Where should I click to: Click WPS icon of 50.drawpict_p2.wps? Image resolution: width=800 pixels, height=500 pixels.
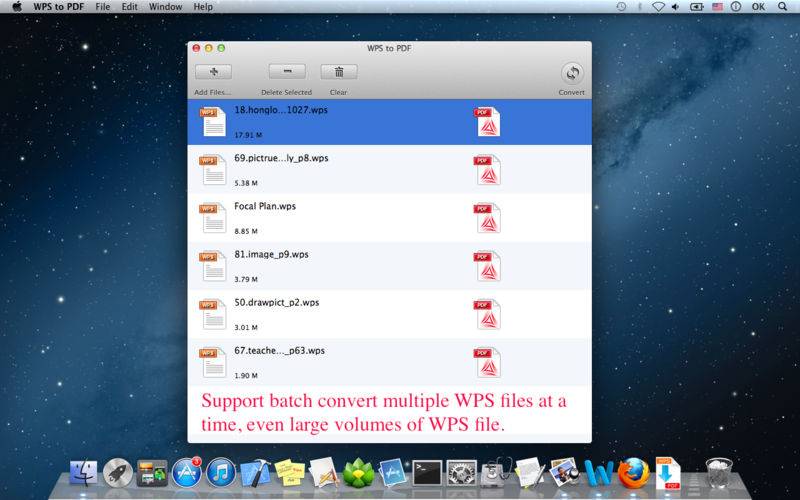[212, 314]
